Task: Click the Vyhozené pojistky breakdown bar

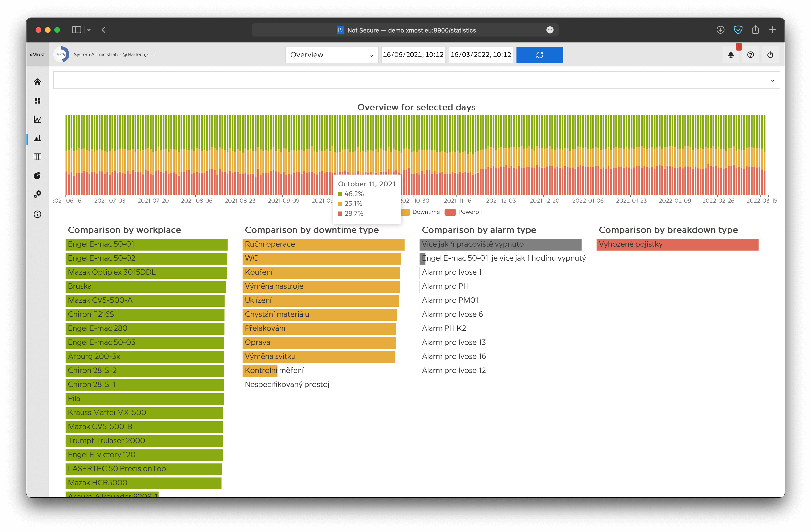Action: [677, 244]
